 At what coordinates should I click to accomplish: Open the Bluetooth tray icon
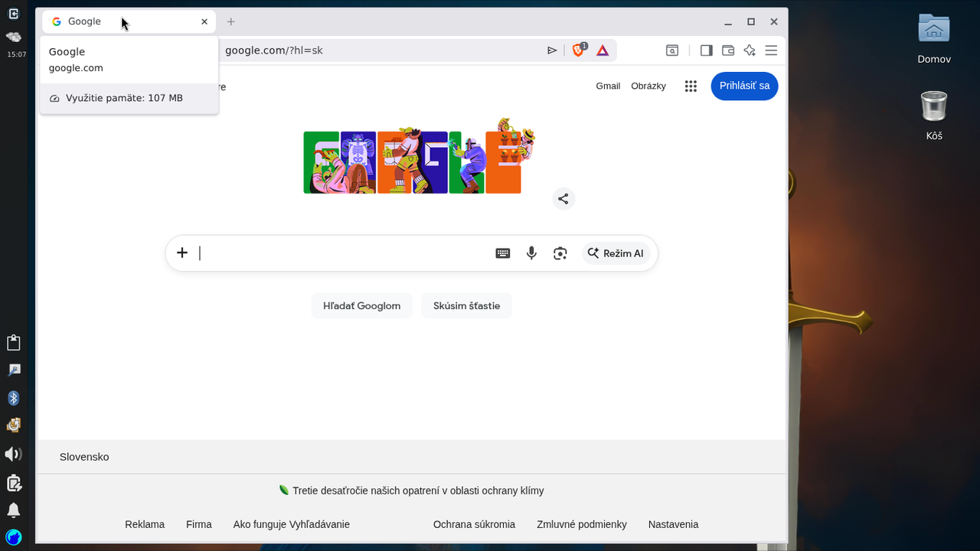(x=13, y=398)
